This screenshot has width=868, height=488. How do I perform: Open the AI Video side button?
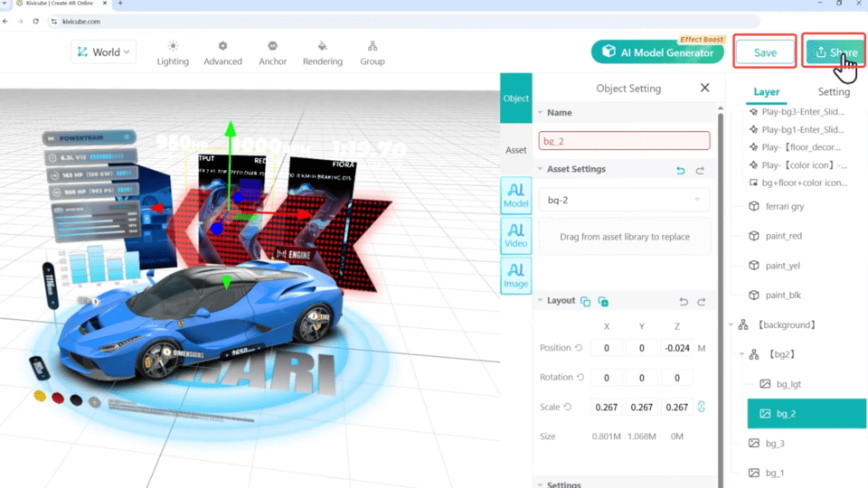point(516,236)
